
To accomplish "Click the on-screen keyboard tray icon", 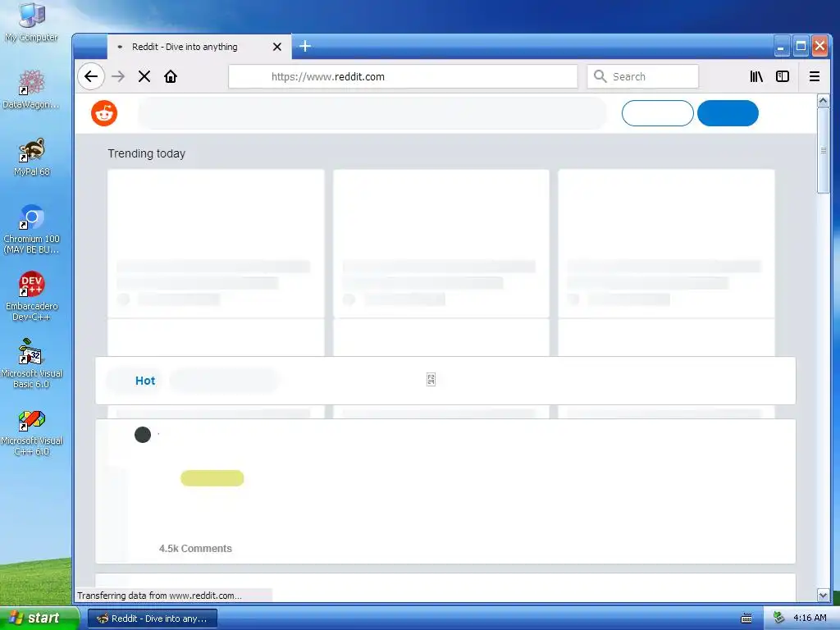I will 746,619.
